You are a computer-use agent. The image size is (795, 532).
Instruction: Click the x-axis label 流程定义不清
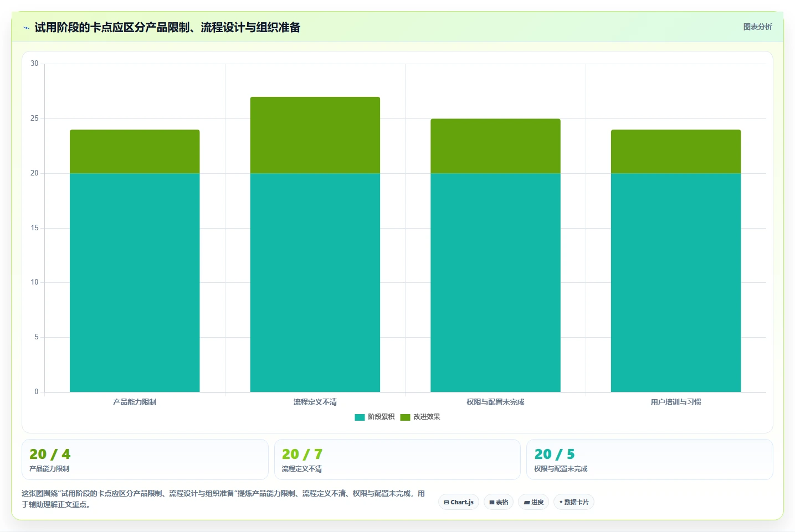[315, 402]
